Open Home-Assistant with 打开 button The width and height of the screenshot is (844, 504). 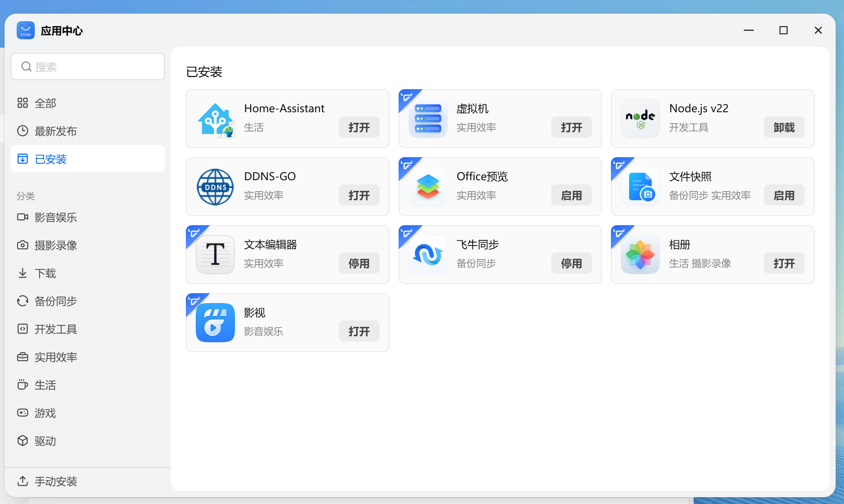pyautogui.click(x=359, y=127)
